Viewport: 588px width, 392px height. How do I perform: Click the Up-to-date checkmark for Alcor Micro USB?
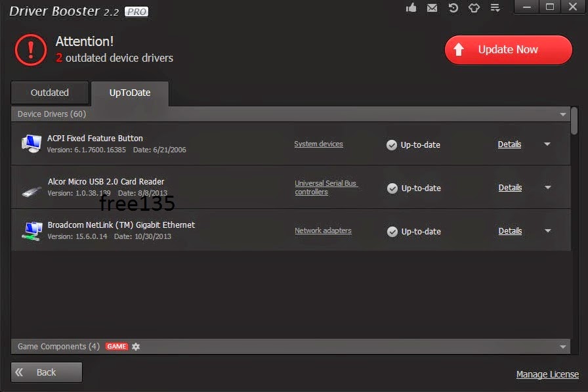(x=392, y=188)
